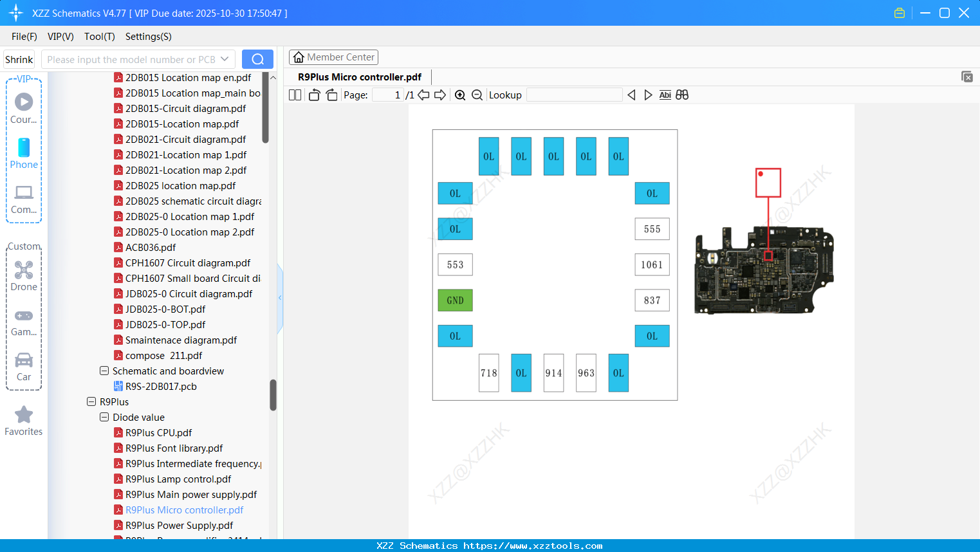980x552 pixels.
Task: Open R9Plus Lamp control.pdf
Action: pos(178,479)
